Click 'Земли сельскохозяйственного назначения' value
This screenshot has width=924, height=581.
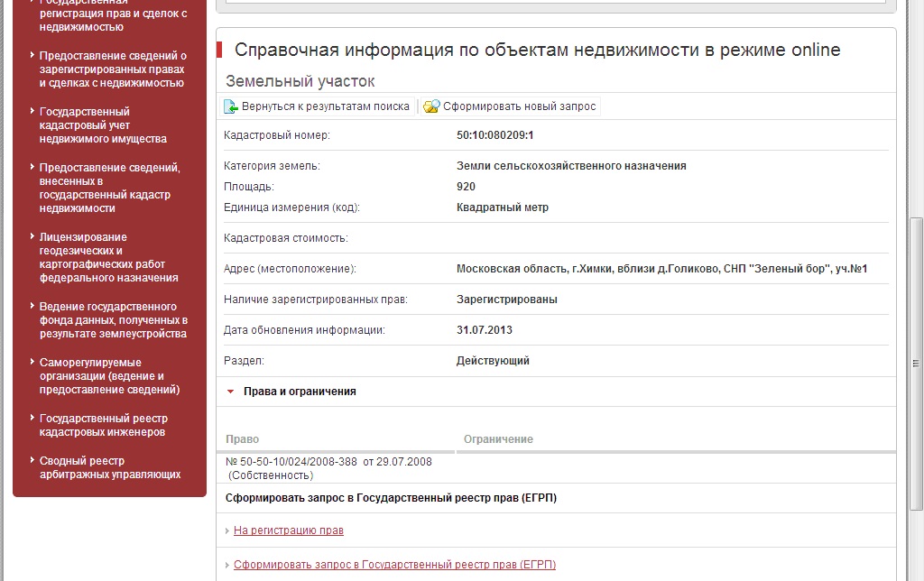[571, 166]
